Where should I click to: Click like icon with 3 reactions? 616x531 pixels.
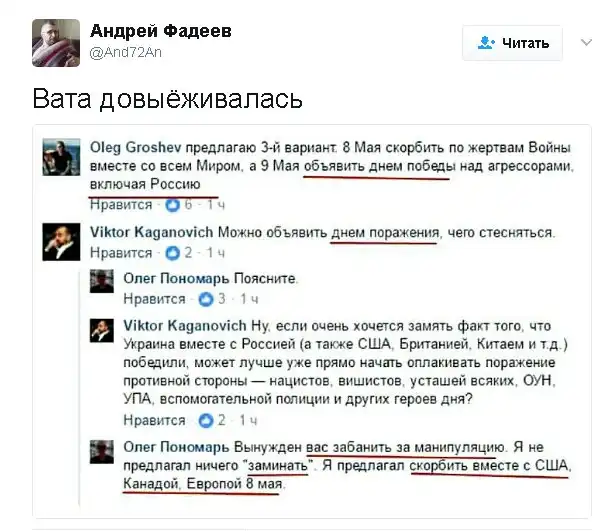point(205,299)
